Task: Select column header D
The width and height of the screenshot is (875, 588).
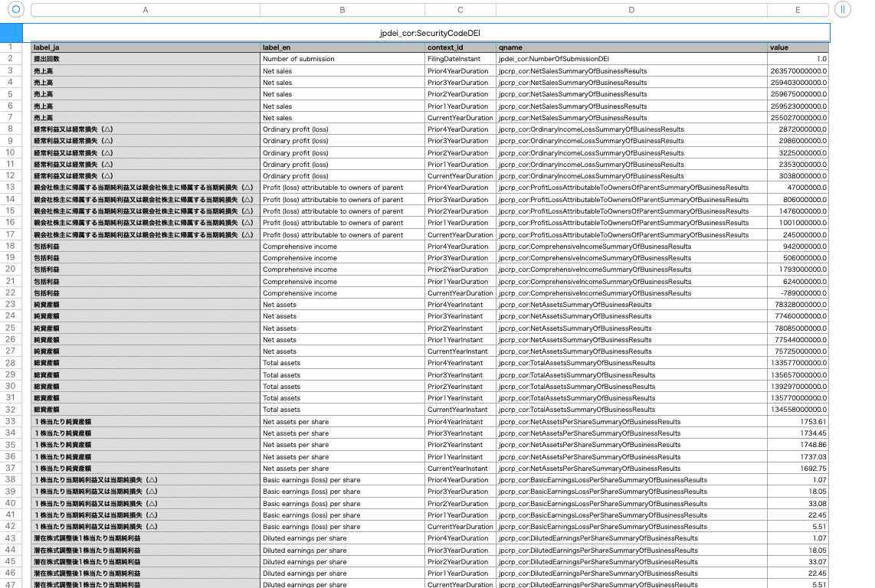Action: pyautogui.click(x=631, y=10)
